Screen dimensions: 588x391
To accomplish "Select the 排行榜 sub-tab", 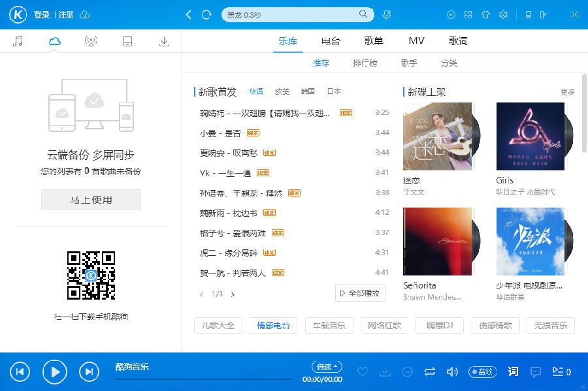I will tap(365, 63).
